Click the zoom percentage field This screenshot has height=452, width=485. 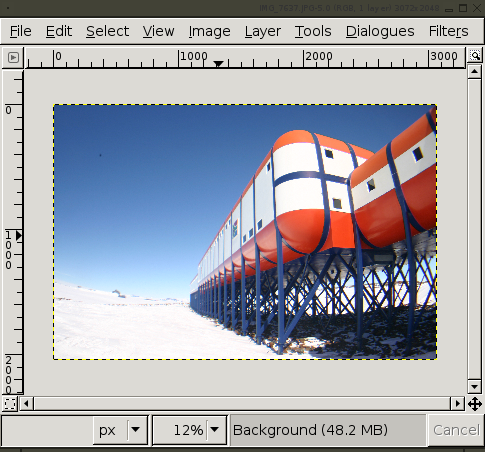click(181, 430)
